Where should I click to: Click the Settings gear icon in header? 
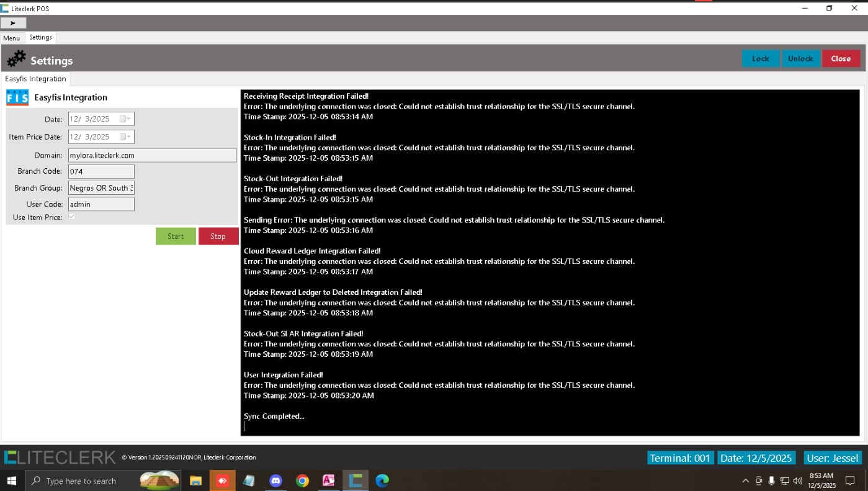17,60
